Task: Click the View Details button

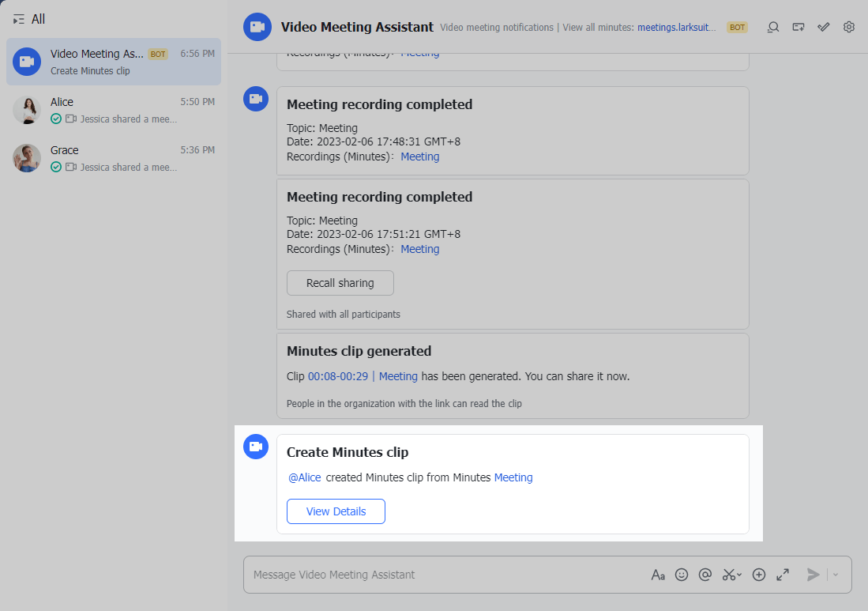Action: (x=336, y=511)
